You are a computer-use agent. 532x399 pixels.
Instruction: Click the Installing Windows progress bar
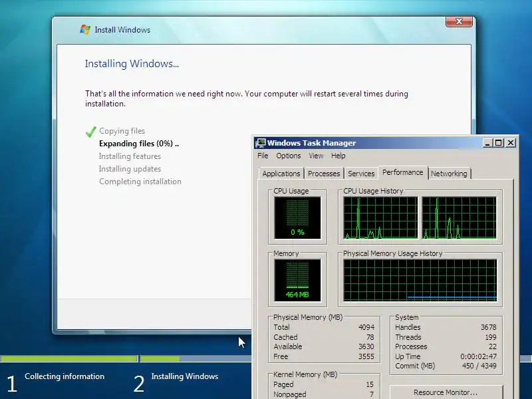click(196, 358)
